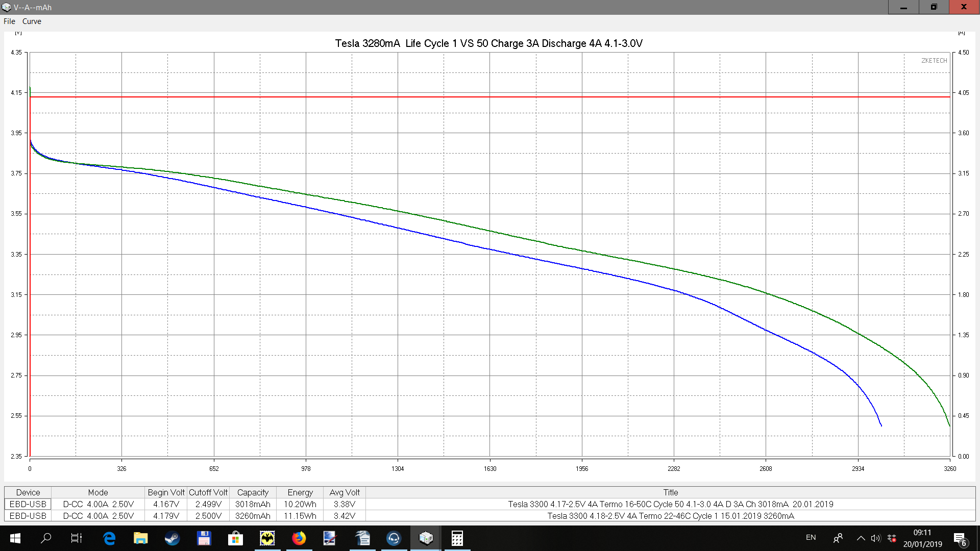Click the tray icon right of volume

pos(892,538)
